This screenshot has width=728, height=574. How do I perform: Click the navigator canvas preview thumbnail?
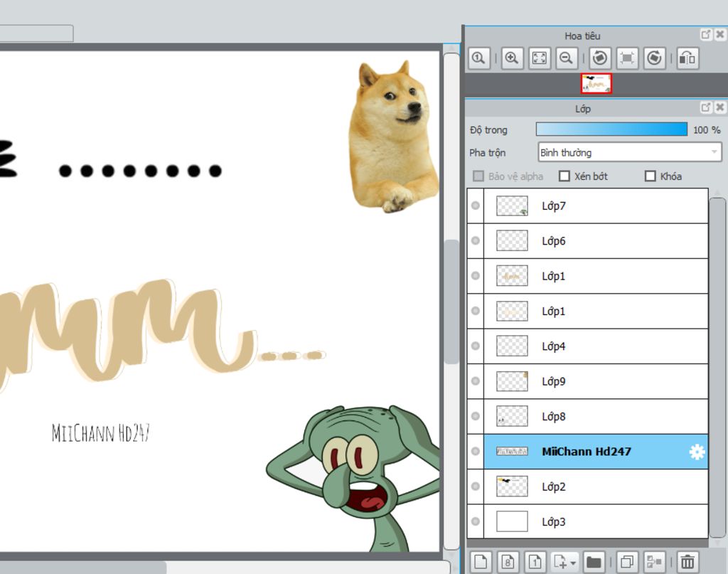(x=596, y=84)
